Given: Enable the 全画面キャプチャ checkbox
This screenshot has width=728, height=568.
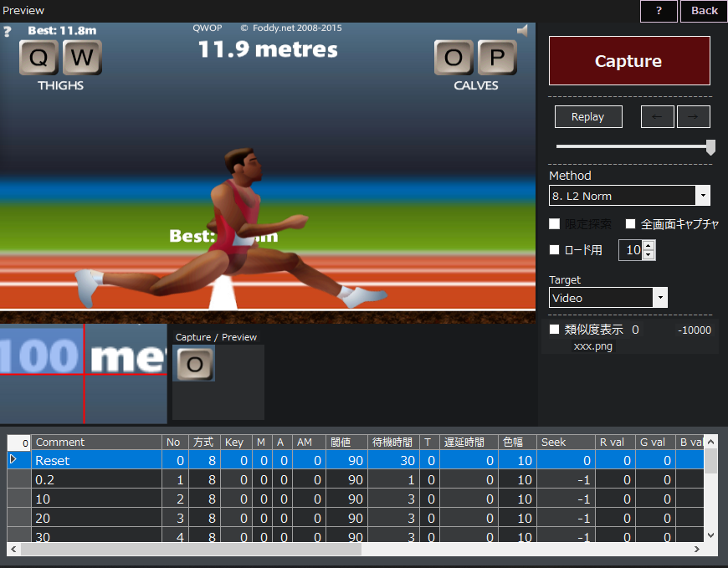Looking at the screenshot, I should click(x=630, y=224).
